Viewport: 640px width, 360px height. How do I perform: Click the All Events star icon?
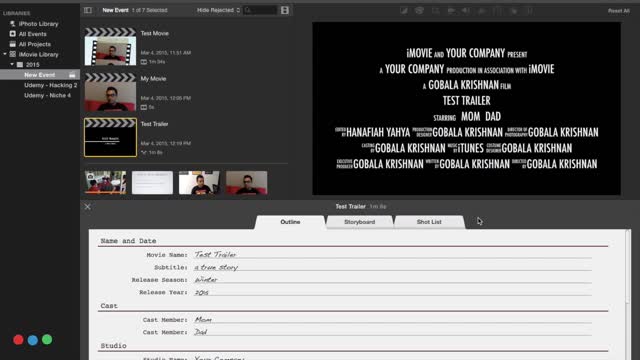13,34
